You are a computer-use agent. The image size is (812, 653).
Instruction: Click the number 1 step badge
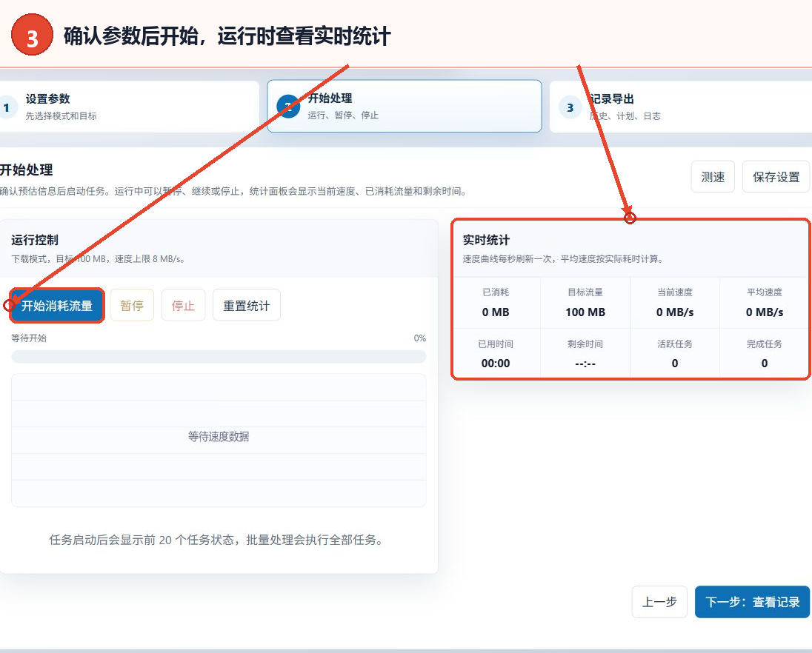pyautogui.click(x=6, y=107)
